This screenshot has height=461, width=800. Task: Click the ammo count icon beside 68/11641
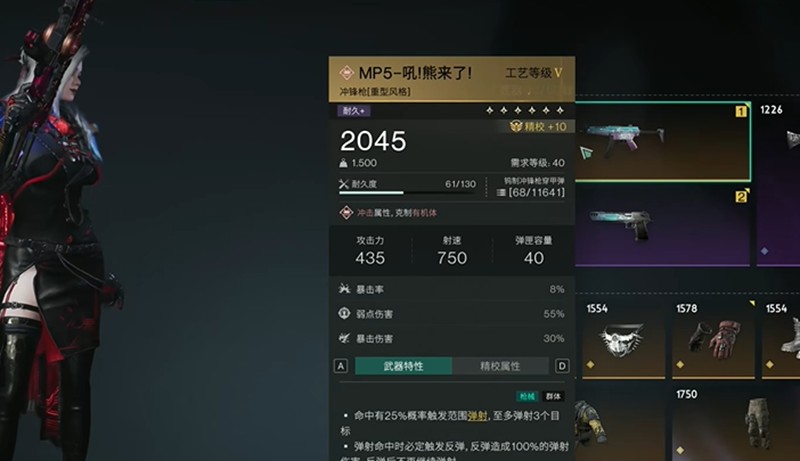pyautogui.click(x=501, y=192)
